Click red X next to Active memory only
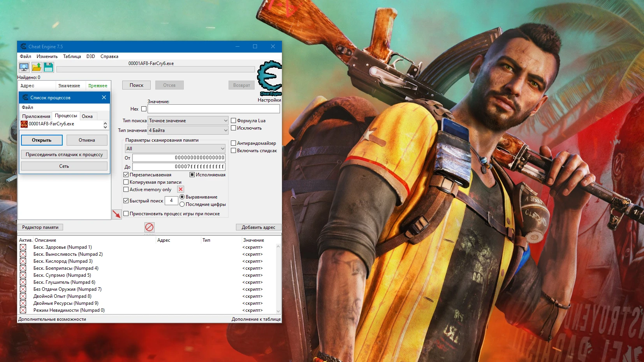This screenshot has height=362, width=644. point(180,189)
